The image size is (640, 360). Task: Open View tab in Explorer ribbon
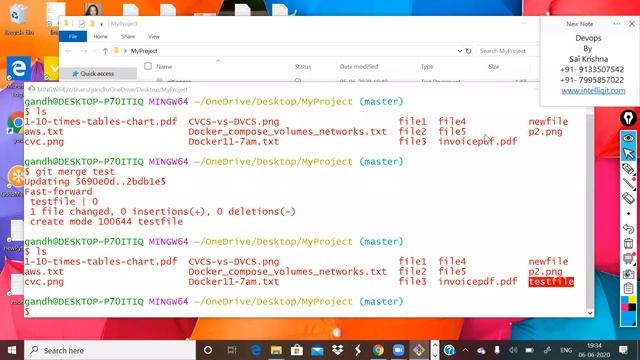point(154,36)
